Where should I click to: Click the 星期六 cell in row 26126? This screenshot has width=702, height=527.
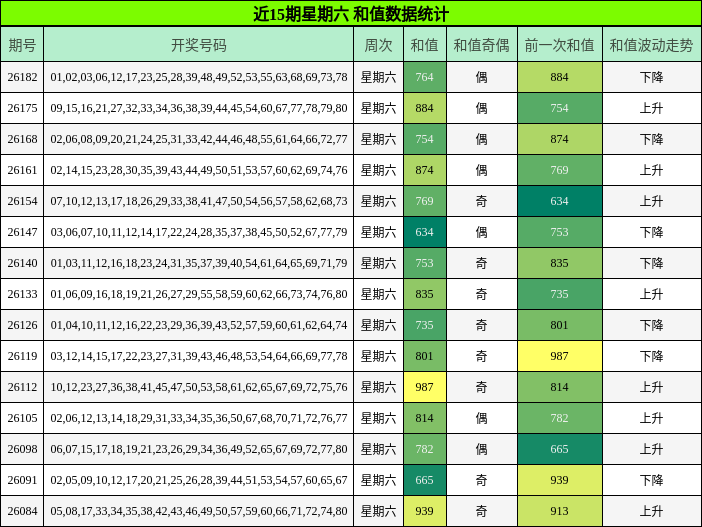click(x=378, y=325)
